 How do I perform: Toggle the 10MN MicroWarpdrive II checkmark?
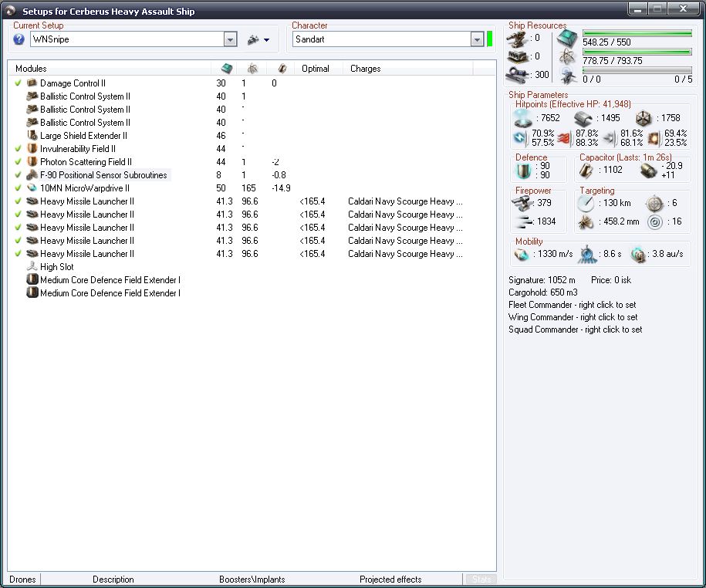pyautogui.click(x=18, y=188)
